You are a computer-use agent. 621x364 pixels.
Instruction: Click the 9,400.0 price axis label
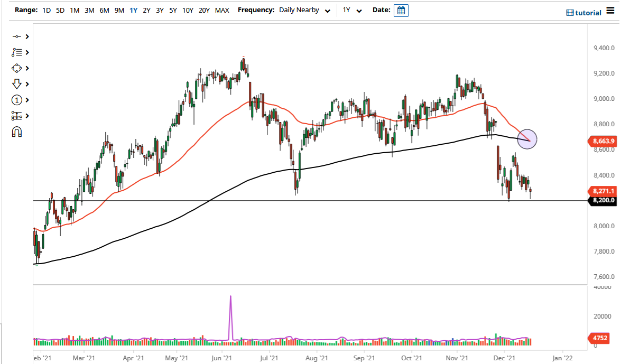604,48
